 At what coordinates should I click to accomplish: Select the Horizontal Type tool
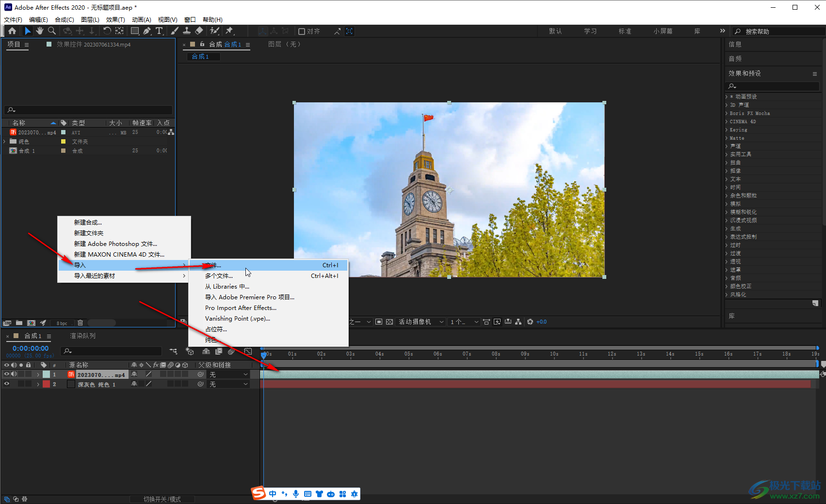[x=159, y=31]
